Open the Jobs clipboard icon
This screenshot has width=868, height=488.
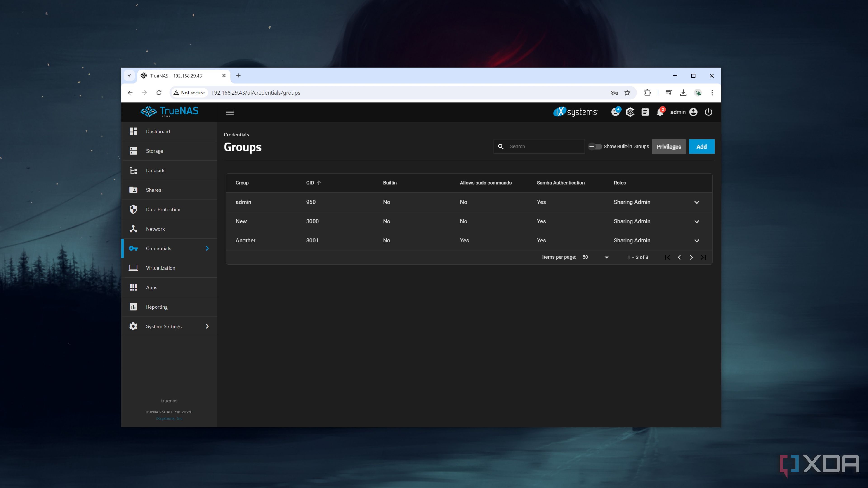(645, 112)
